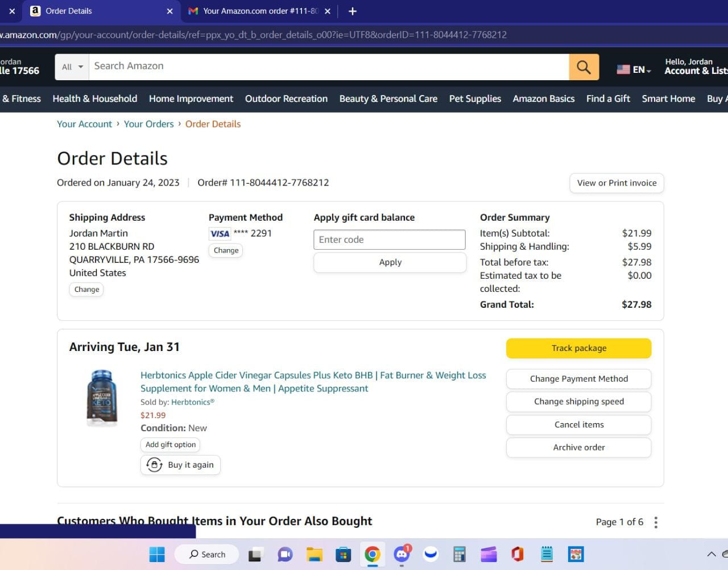The image size is (728, 570).
Task: Open the blue round app taskbar icon
Action: click(x=431, y=554)
